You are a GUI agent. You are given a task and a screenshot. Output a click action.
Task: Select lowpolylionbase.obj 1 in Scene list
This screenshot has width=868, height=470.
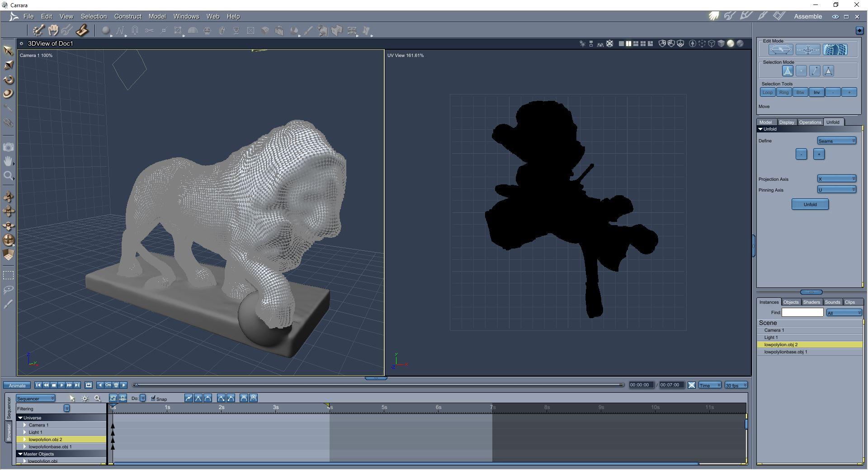pyautogui.click(x=810, y=352)
